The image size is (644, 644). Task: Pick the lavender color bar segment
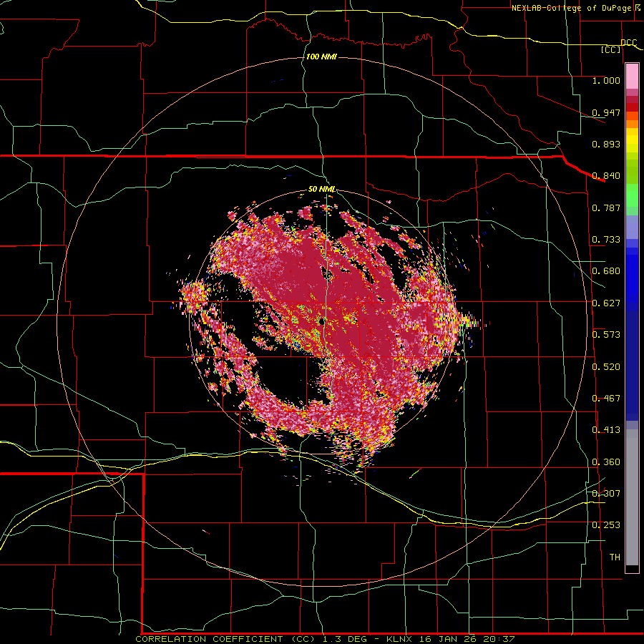[632, 227]
